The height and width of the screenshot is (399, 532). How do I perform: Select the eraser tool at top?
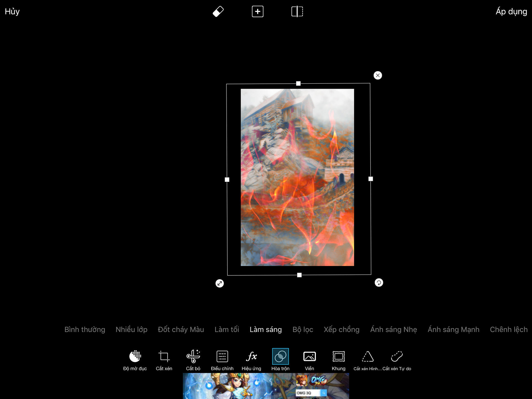pyautogui.click(x=218, y=12)
